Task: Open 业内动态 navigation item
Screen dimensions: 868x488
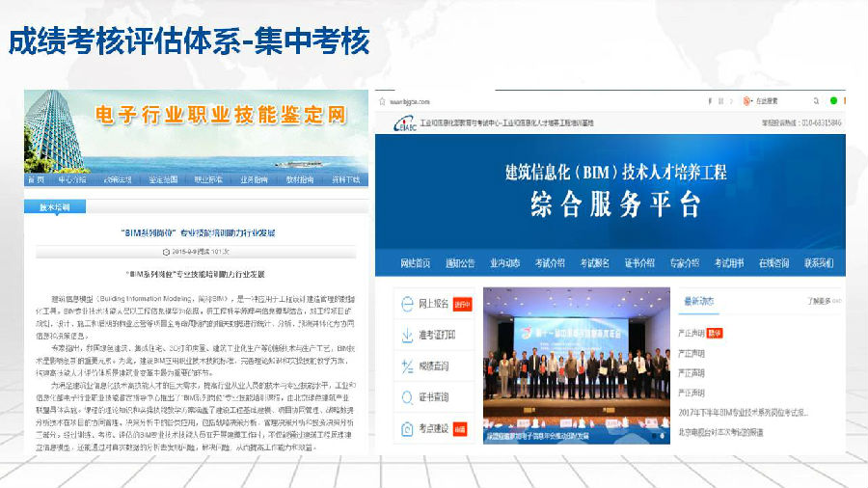Action: [504, 263]
